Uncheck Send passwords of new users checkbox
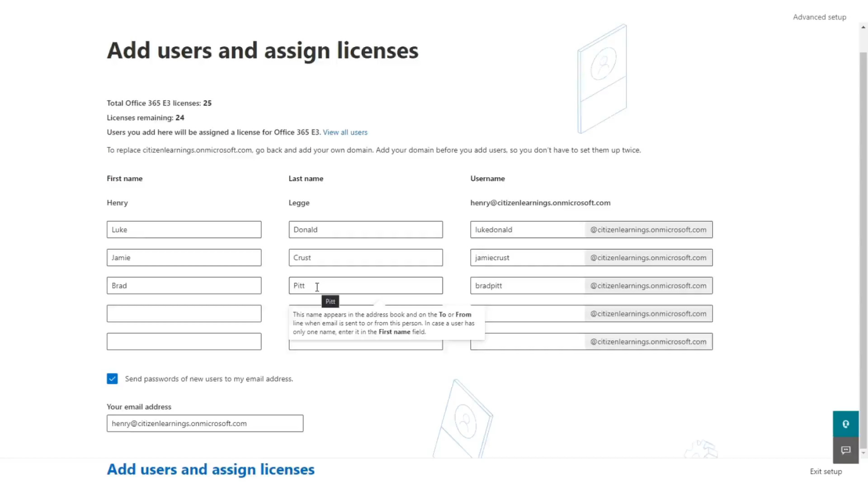Viewport: 868px width, 488px height. pos(112,379)
